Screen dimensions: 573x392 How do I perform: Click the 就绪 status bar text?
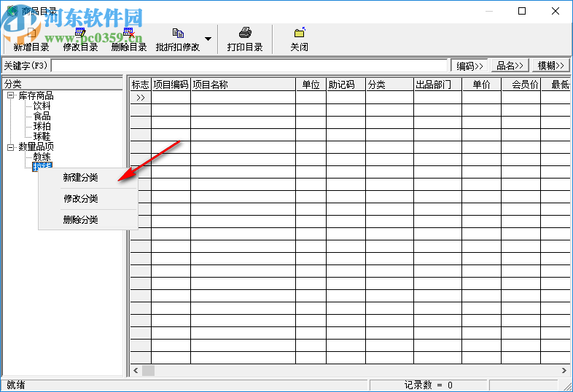(16, 385)
